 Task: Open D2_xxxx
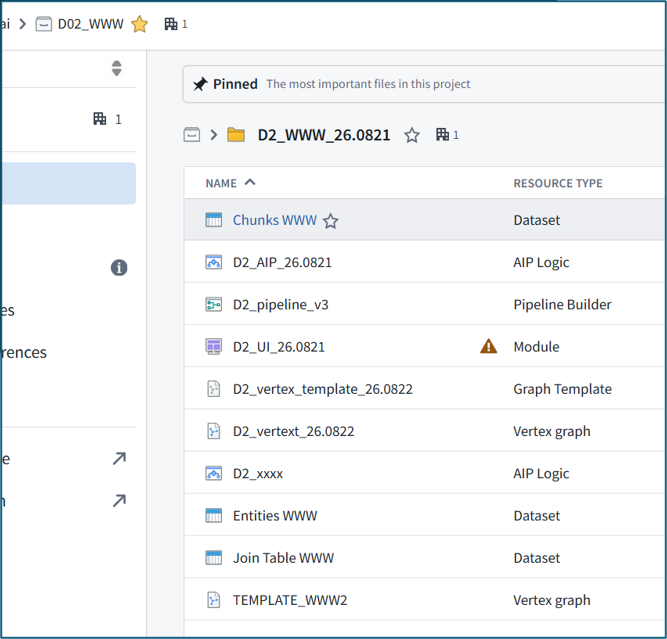coord(258,474)
